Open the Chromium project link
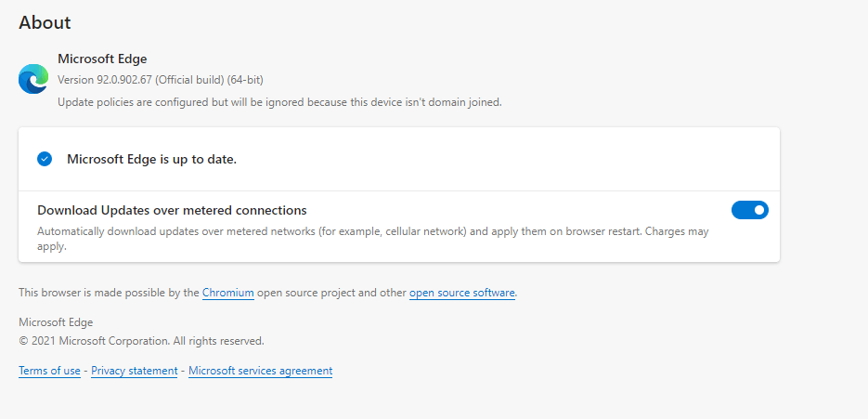This screenshot has width=868, height=419. (x=228, y=293)
